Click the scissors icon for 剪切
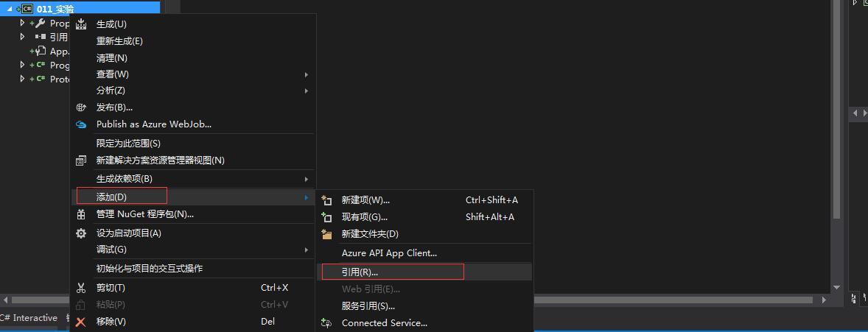 tap(81, 288)
